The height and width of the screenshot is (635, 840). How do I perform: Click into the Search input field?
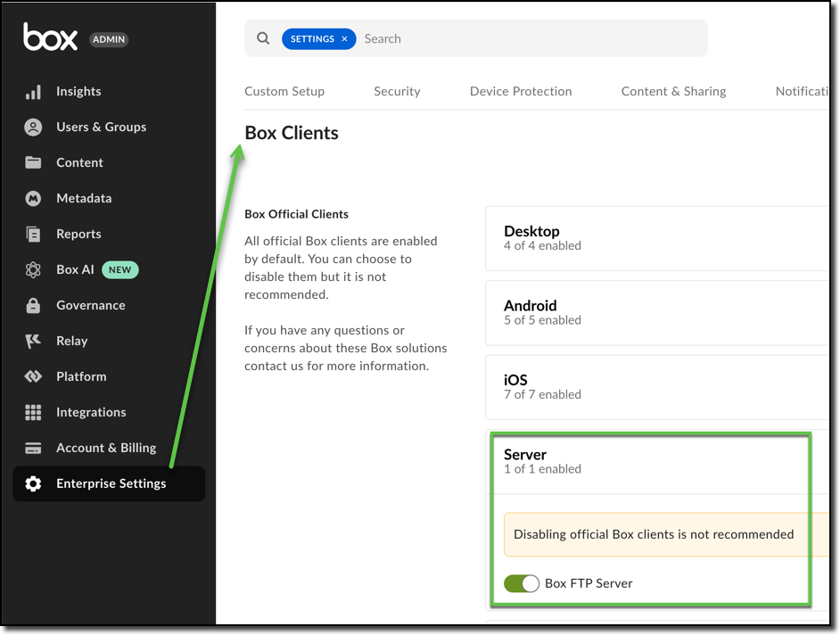point(526,39)
